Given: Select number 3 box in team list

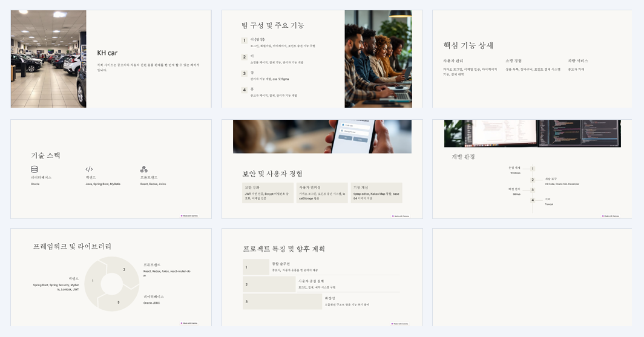Looking at the screenshot, I should point(245,73).
